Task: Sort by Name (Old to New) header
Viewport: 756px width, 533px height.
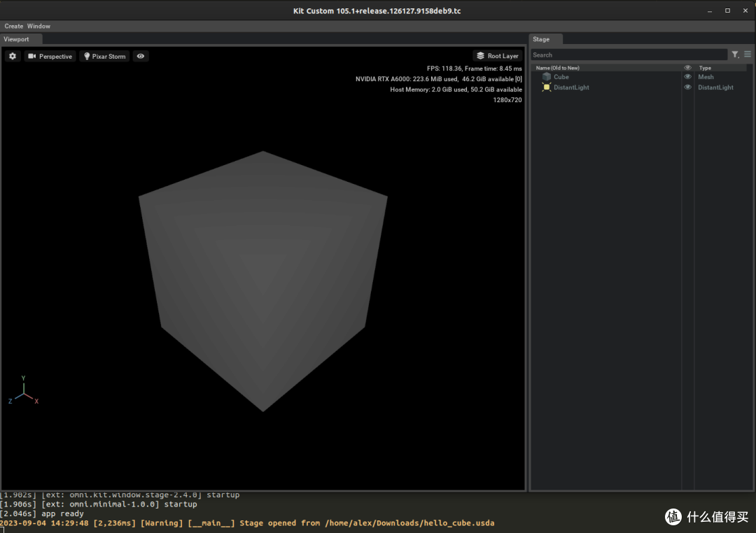Action: [x=558, y=68]
